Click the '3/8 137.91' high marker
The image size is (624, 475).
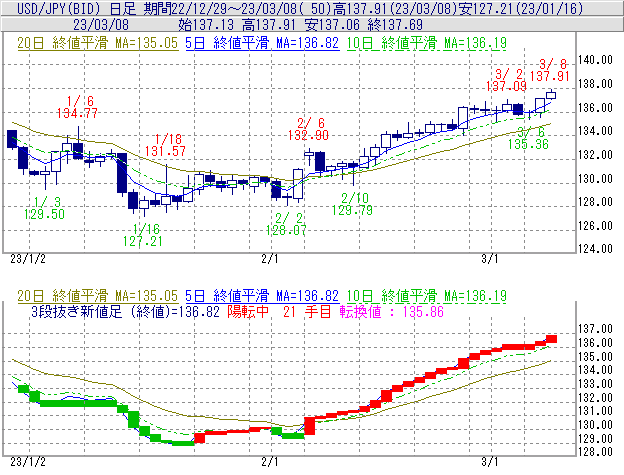pyautogui.click(x=550, y=70)
